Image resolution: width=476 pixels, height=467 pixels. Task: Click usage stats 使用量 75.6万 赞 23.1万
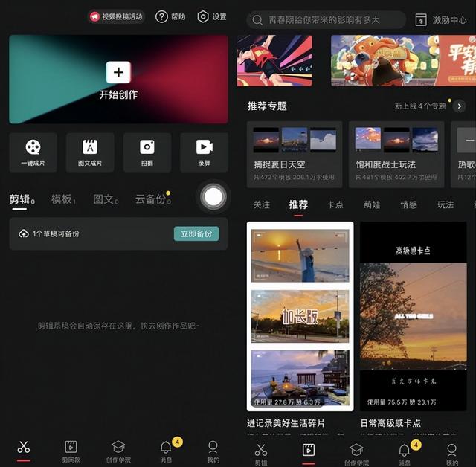coord(402,402)
